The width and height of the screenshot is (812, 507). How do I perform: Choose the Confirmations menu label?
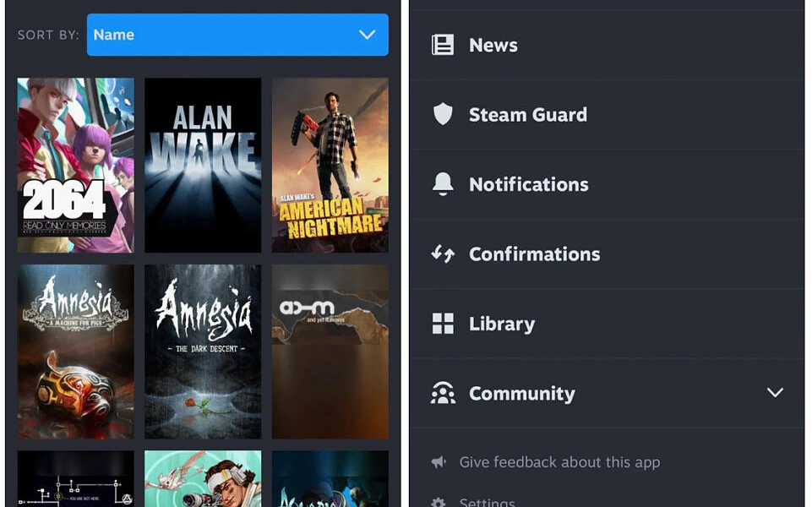pos(534,253)
